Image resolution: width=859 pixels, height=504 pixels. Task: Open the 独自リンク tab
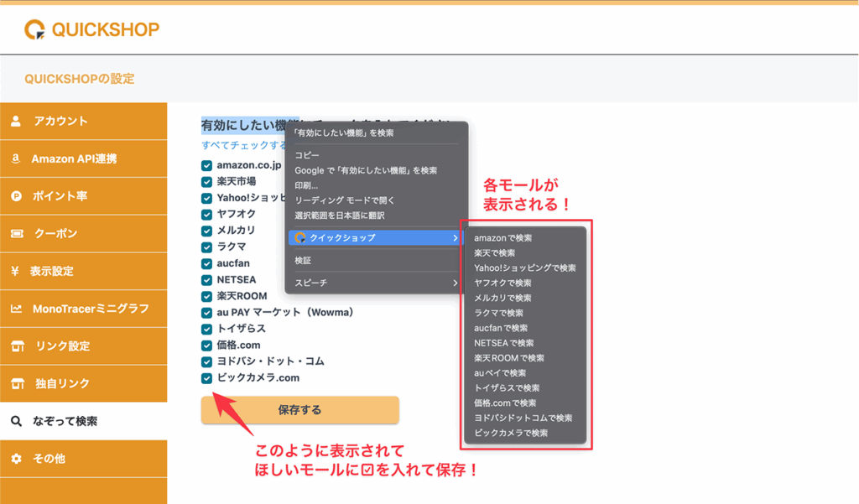[83, 383]
